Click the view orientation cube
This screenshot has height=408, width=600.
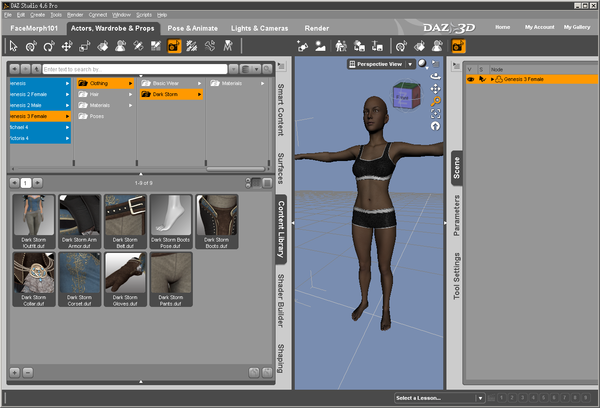(406, 96)
